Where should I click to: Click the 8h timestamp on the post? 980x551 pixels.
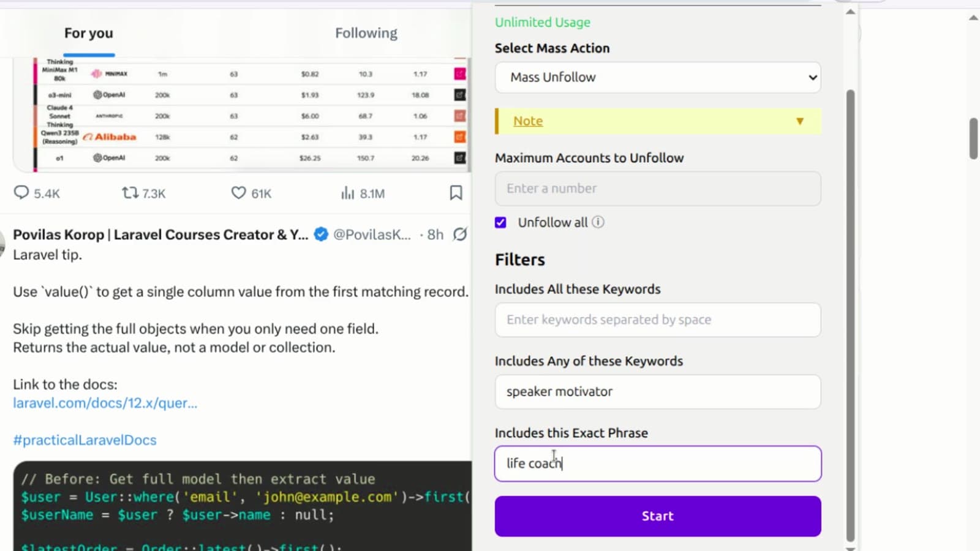(435, 234)
